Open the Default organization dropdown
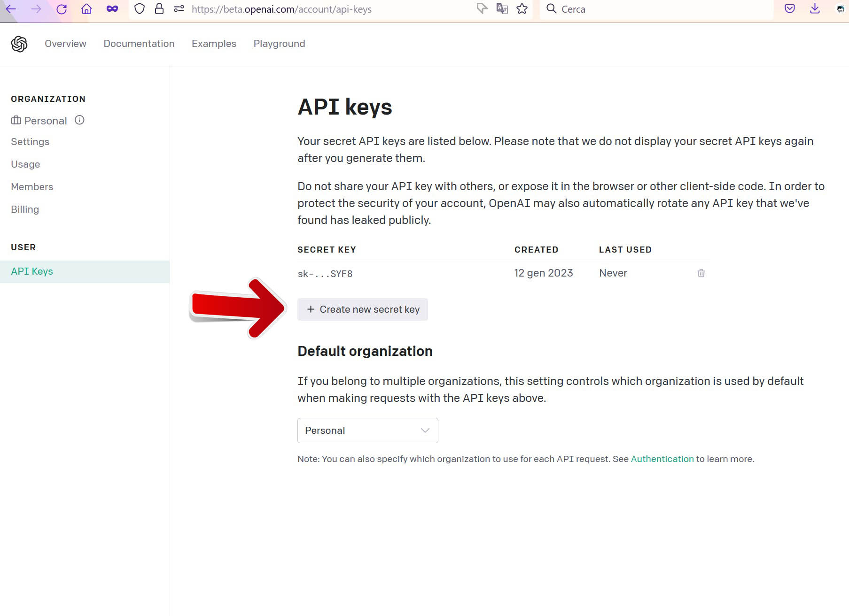Screen dimensions: 849x616 pos(367,430)
